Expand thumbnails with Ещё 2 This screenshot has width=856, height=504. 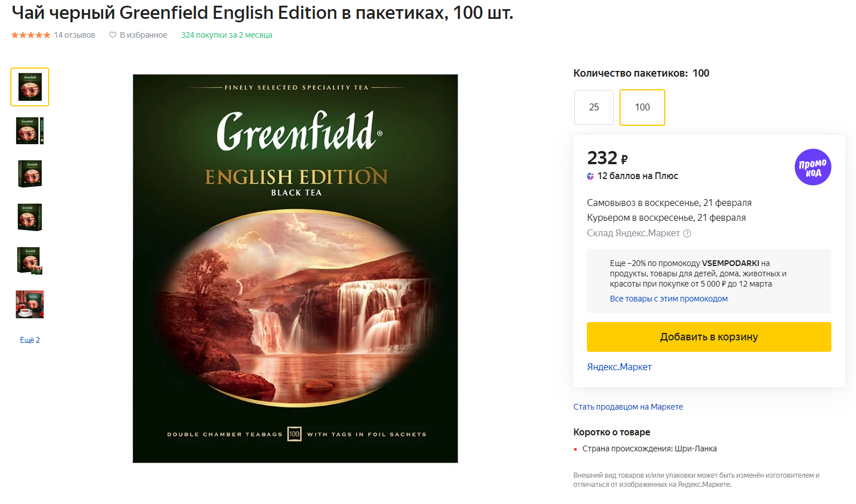point(30,340)
